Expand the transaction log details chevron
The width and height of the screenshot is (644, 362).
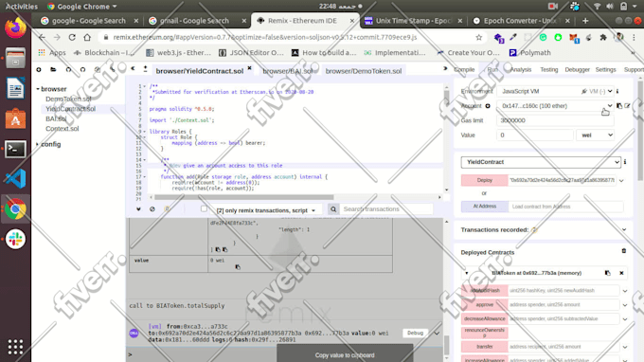(x=437, y=334)
